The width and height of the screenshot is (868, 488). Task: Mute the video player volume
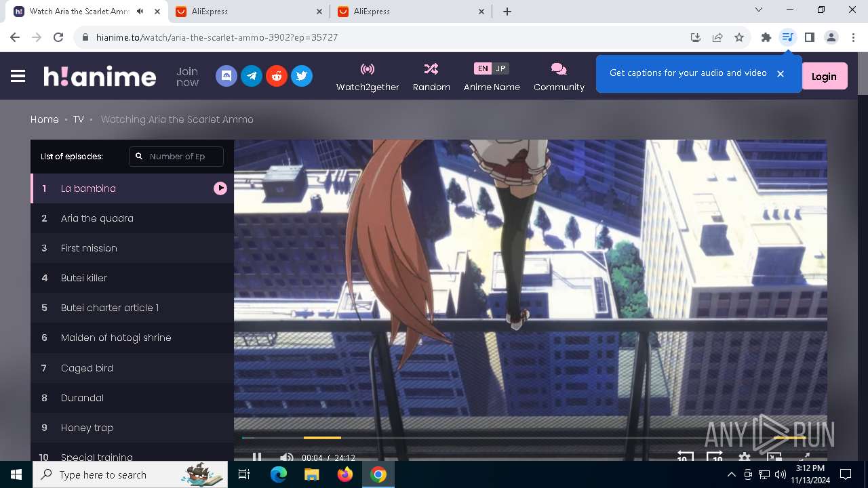[287, 457]
